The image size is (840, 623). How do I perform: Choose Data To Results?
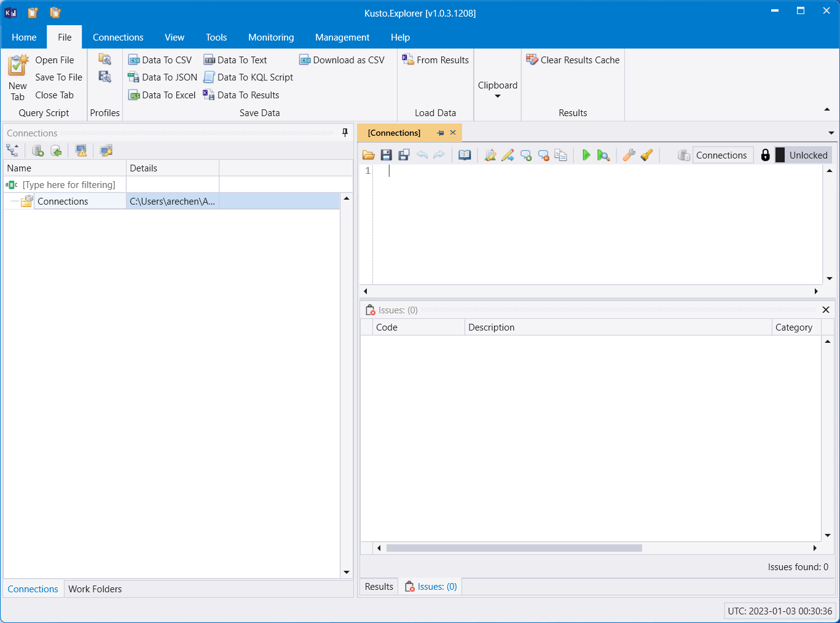coord(241,95)
